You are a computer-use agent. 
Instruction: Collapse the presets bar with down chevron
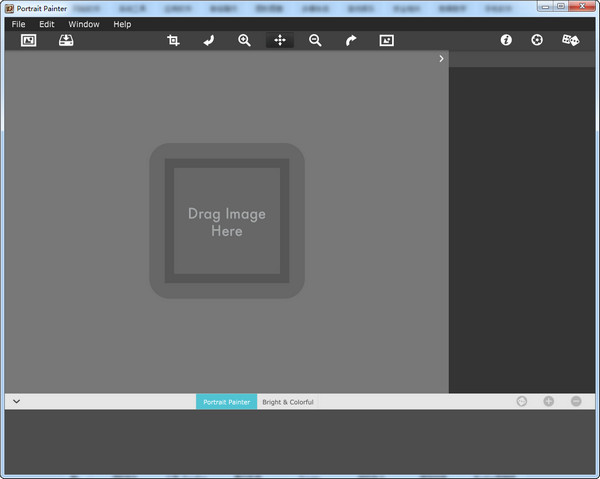tap(16, 401)
